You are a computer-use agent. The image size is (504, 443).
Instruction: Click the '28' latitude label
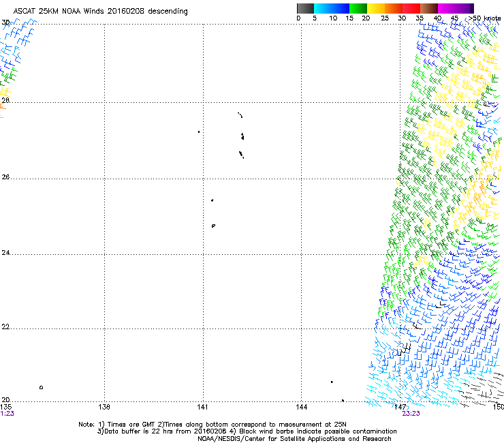[5, 100]
